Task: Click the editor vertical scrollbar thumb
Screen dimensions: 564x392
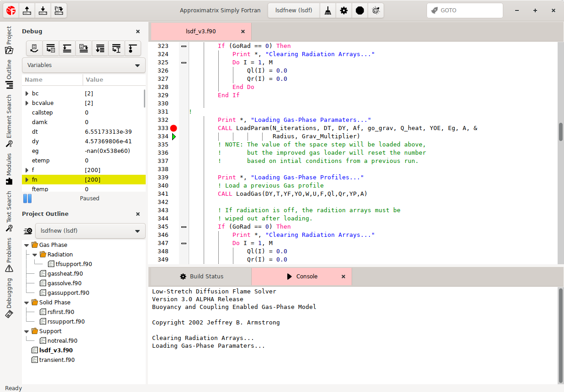Action: pyautogui.click(x=560, y=132)
